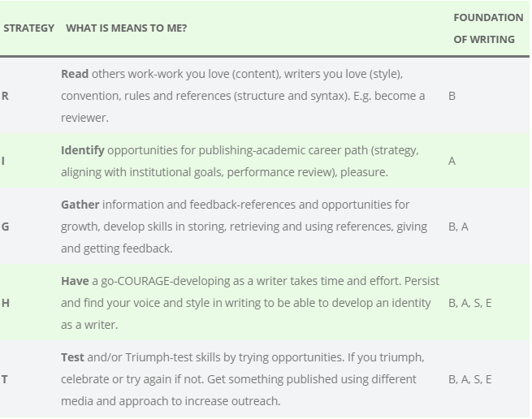Image resolution: width=532 pixels, height=419 pixels.
Task: Click the bold word Test
Action: [x=72, y=357]
